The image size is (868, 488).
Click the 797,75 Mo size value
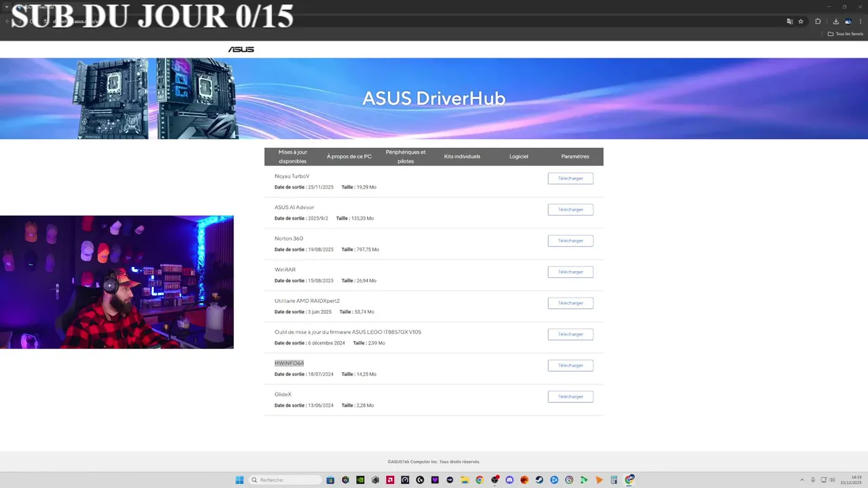(368, 249)
